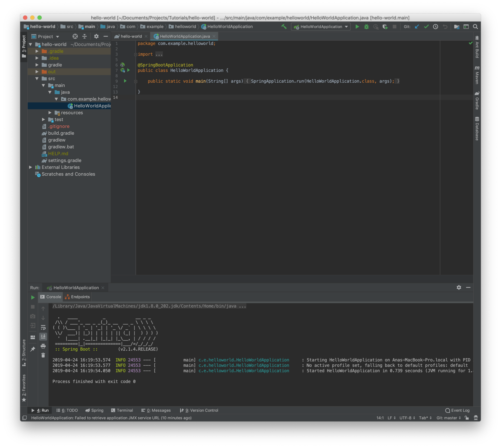The width and height of the screenshot is (501, 448).
Task: Expand the resources folder
Action: pyautogui.click(x=50, y=113)
